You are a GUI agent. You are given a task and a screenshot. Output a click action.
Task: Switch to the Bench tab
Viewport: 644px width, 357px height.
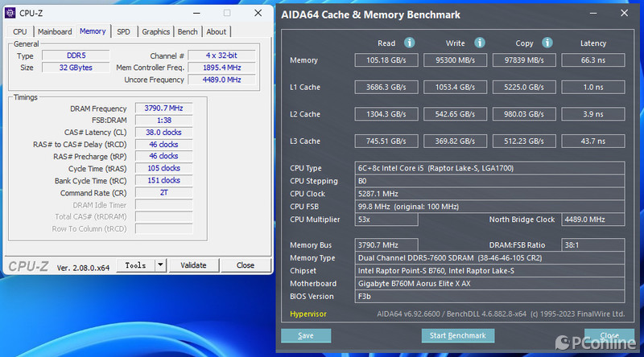pyautogui.click(x=188, y=31)
